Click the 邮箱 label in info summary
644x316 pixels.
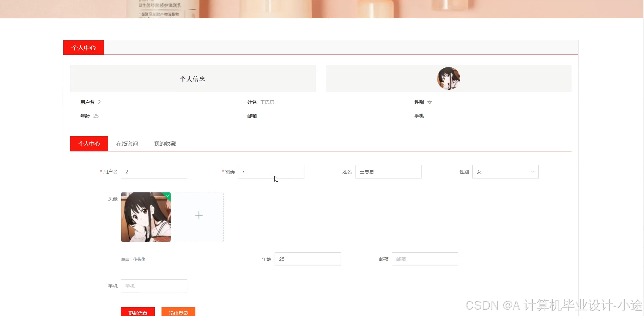[252, 116]
